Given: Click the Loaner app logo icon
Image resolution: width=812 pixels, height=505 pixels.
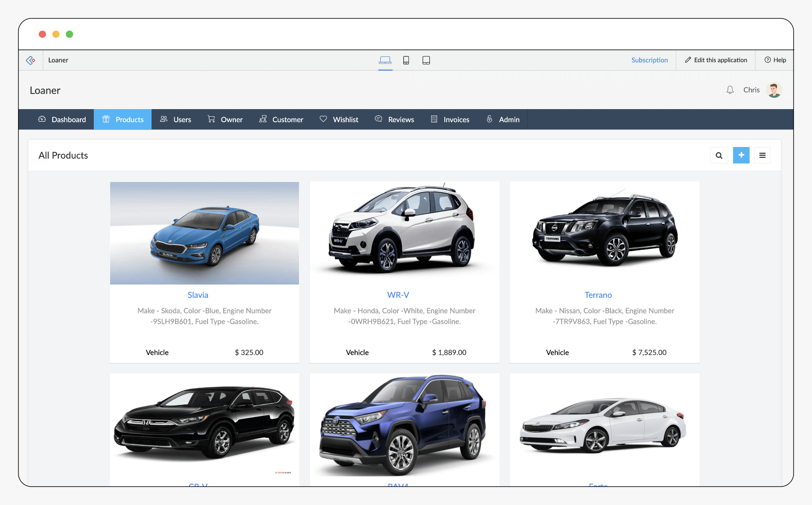Looking at the screenshot, I should pos(31,60).
